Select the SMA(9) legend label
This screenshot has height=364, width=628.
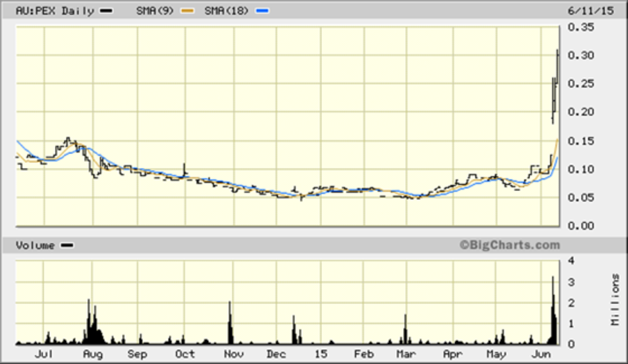pos(155,11)
